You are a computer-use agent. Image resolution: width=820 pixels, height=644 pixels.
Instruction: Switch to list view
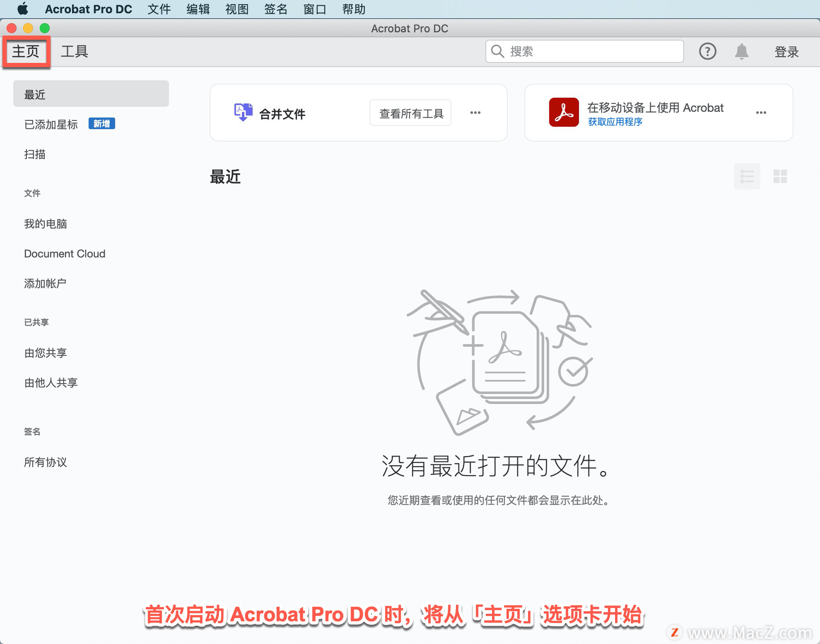747,176
